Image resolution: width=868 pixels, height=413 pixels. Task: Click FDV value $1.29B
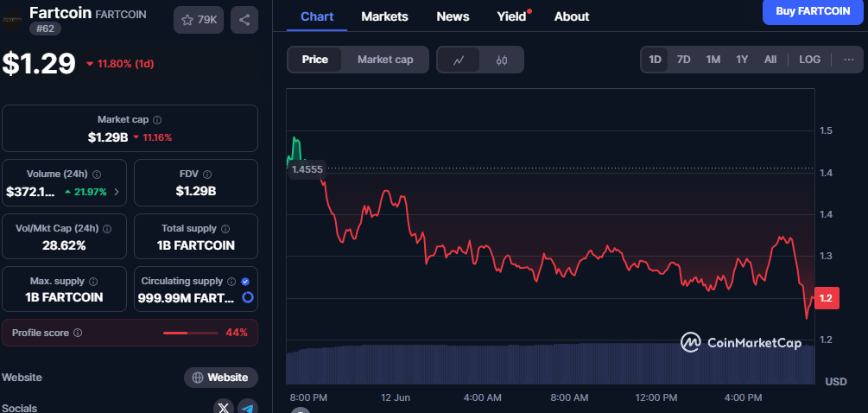tap(196, 192)
